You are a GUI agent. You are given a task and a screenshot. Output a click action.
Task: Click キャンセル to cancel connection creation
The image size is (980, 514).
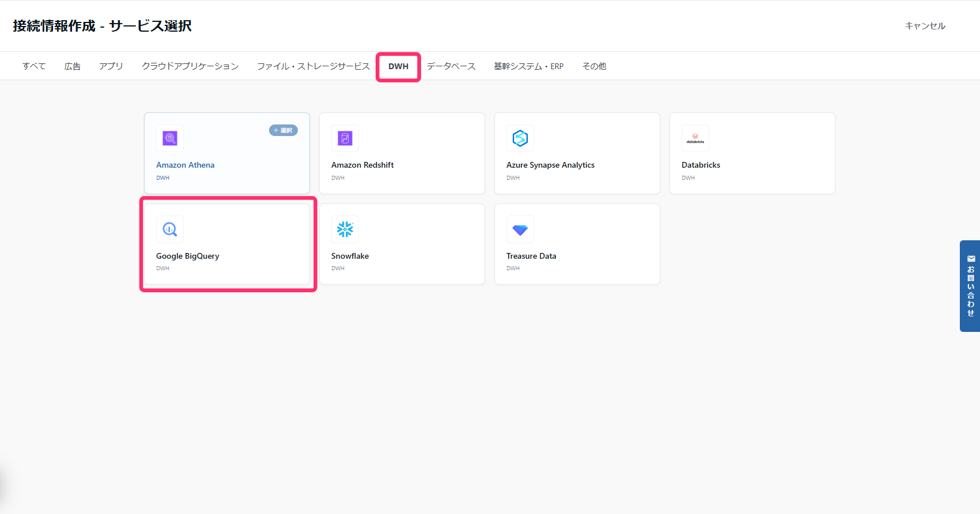click(925, 26)
